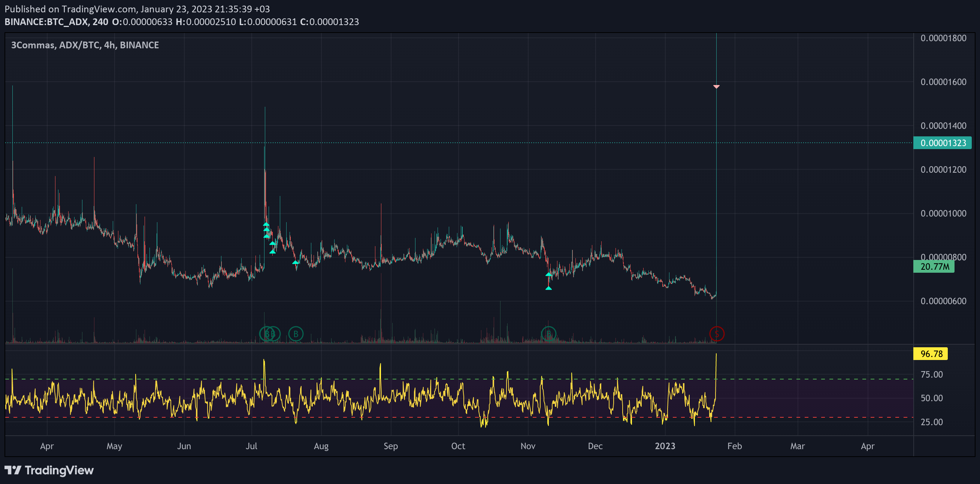The width and height of the screenshot is (980, 484).
Task: Click the May time axis label
Action: (114, 446)
